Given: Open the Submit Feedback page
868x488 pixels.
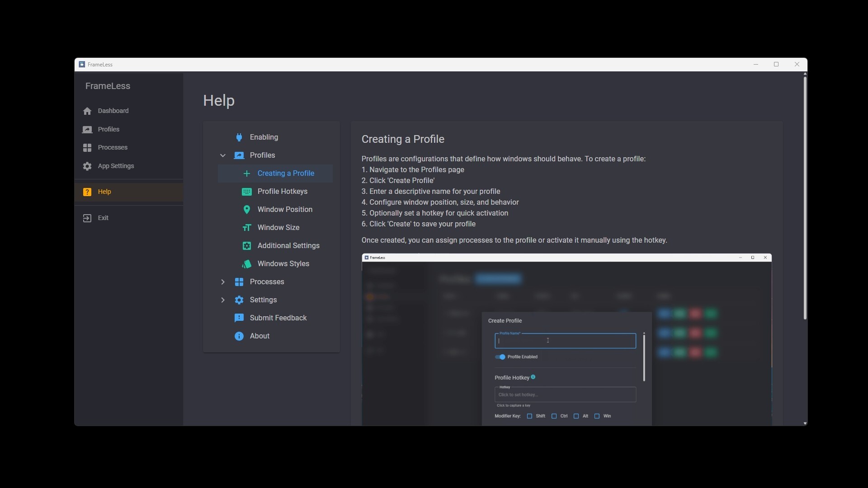Looking at the screenshot, I should coord(278,318).
